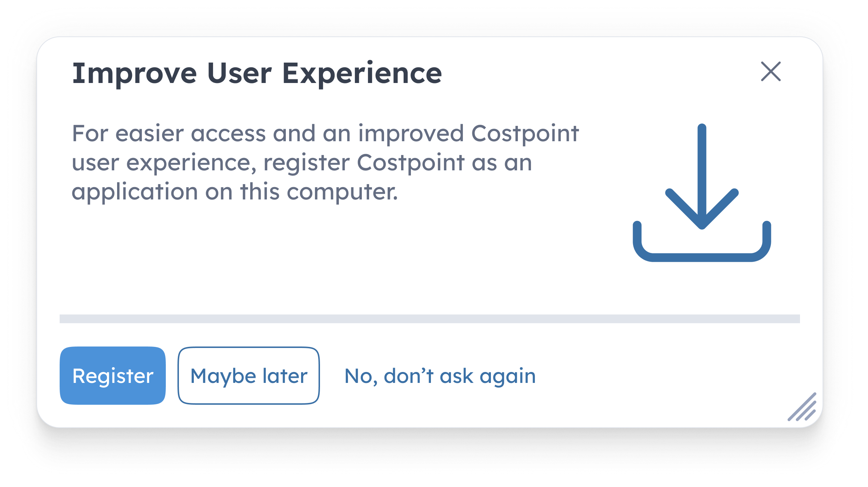868x487 pixels.
Task: Click the Improve User Experience title
Action: pyautogui.click(x=257, y=73)
